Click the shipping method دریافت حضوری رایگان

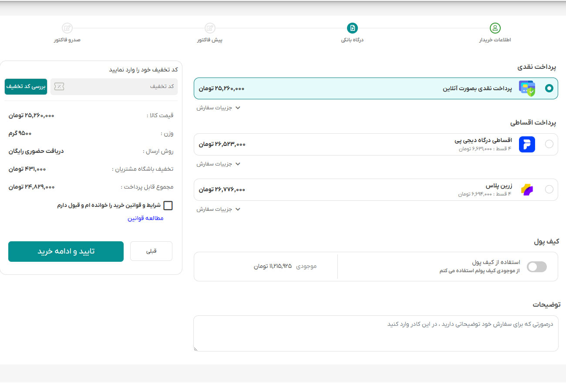tap(36, 151)
